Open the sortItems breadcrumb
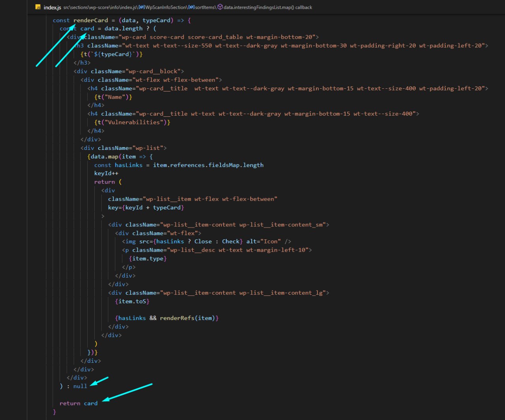The height and width of the screenshot is (420, 505). click(205, 7)
